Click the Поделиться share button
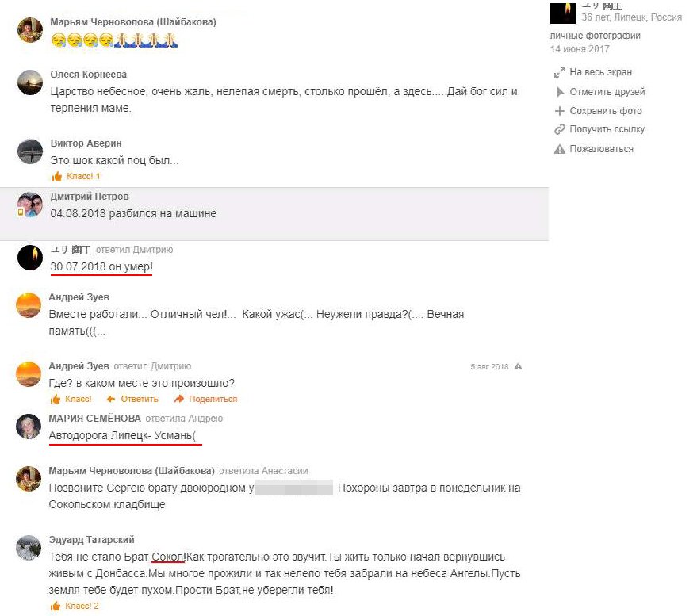This screenshot has height=616, width=697. click(205, 399)
